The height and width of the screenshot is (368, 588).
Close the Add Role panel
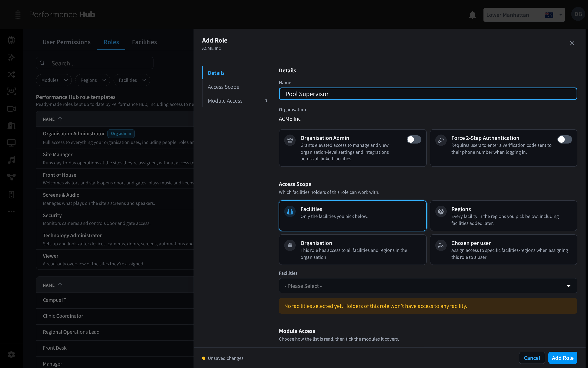click(x=572, y=43)
